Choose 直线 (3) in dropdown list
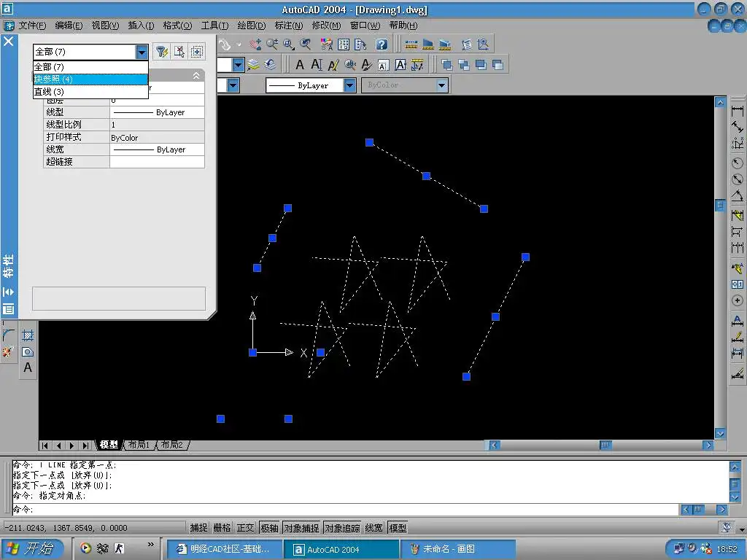This screenshot has height=560, width=747. point(90,91)
